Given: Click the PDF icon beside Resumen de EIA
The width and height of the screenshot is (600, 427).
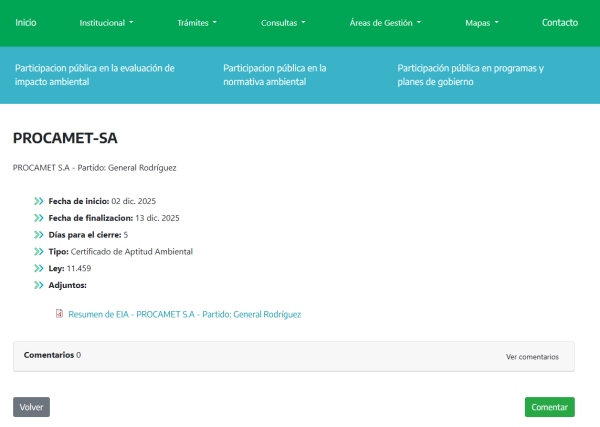Looking at the screenshot, I should [59, 314].
